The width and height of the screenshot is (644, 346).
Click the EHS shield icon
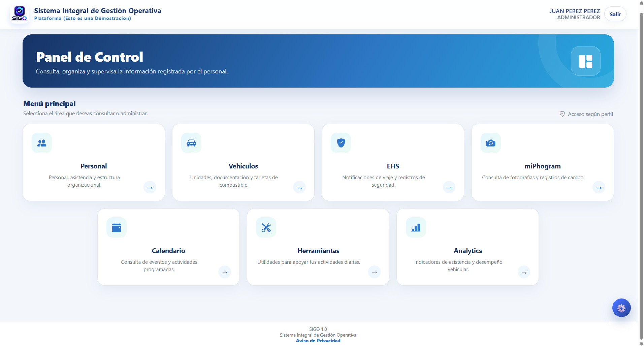click(x=341, y=143)
